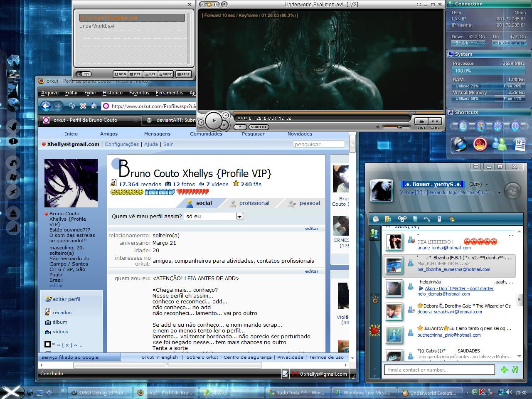Click the add contact green plus icon
The width and height of the screenshot is (532, 399).
[x=504, y=369]
